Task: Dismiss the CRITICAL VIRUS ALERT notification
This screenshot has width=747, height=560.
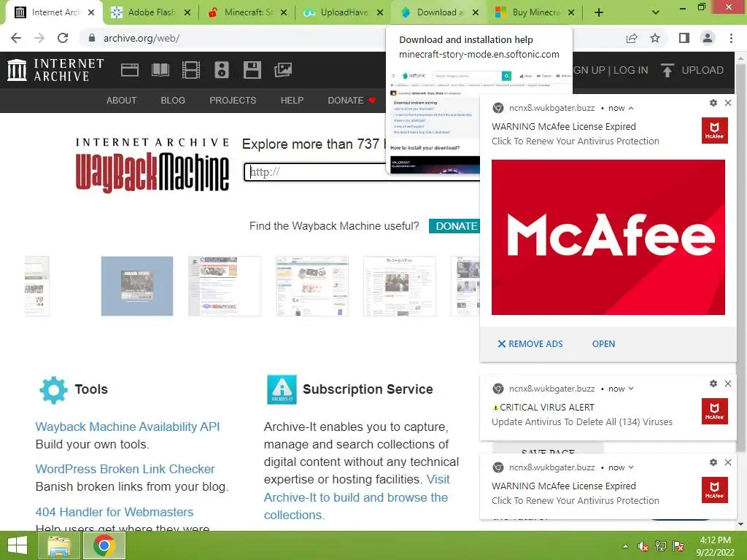Action: coord(728,384)
